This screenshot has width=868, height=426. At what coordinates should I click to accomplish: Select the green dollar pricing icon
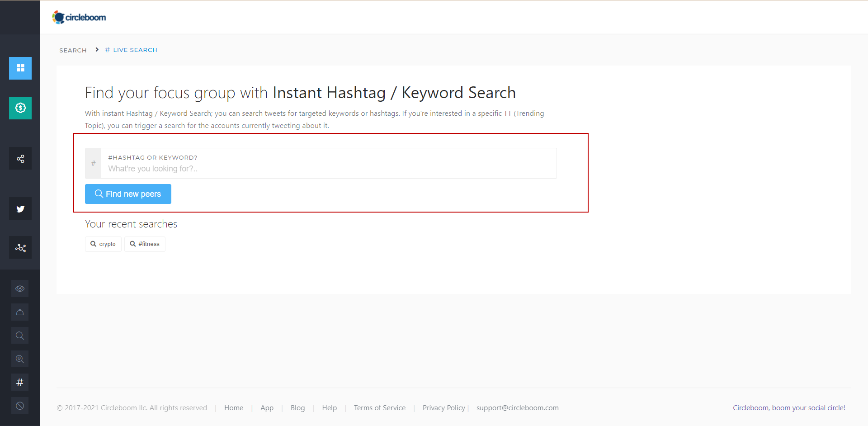click(x=20, y=108)
